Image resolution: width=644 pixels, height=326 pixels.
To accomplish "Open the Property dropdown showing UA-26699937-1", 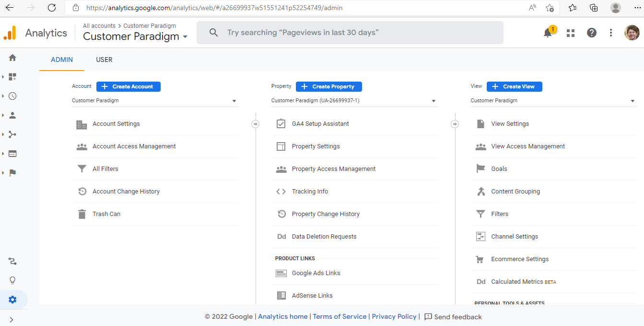I will pos(354,101).
